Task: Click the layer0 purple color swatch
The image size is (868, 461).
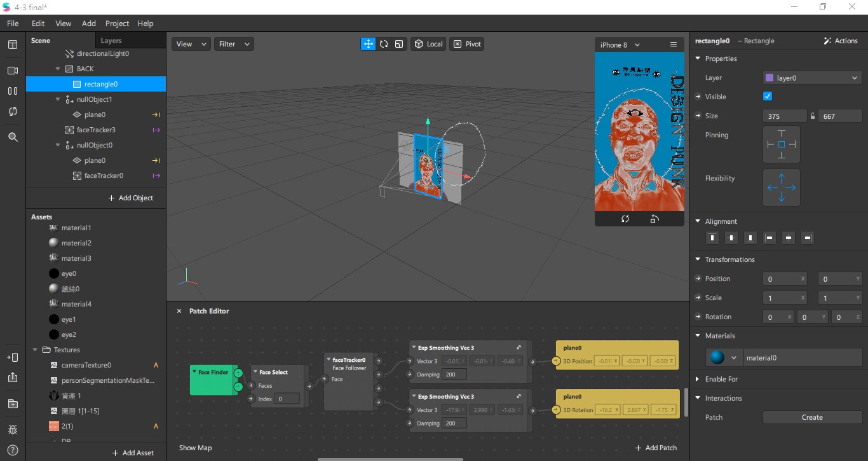Action: pos(770,78)
